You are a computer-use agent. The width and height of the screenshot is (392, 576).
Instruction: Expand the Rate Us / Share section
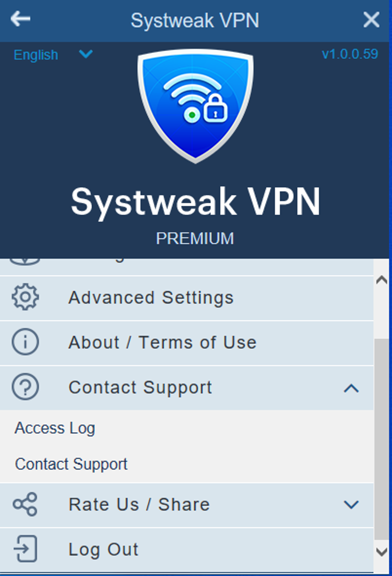pyautogui.click(x=350, y=505)
